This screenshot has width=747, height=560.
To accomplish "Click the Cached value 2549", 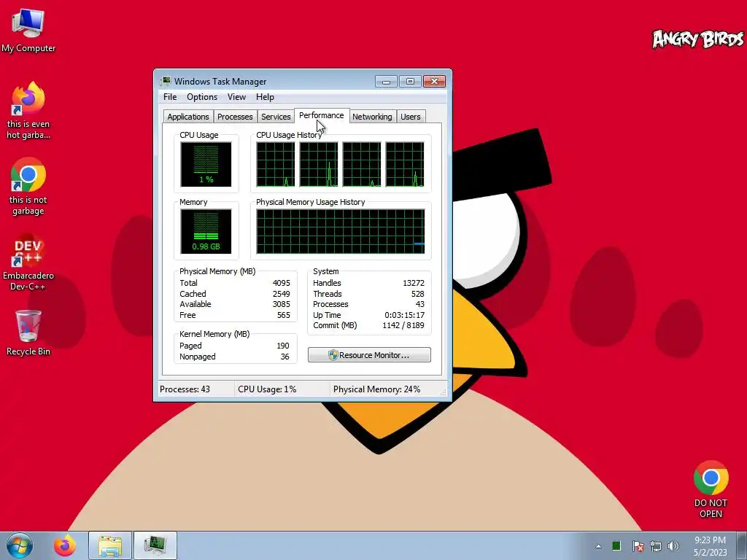I will pos(281,294).
